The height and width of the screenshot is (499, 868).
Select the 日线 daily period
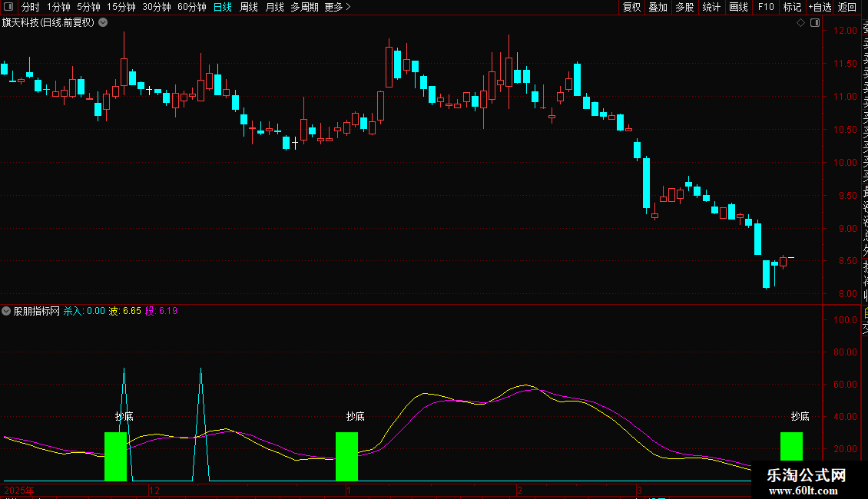[223, 7]
